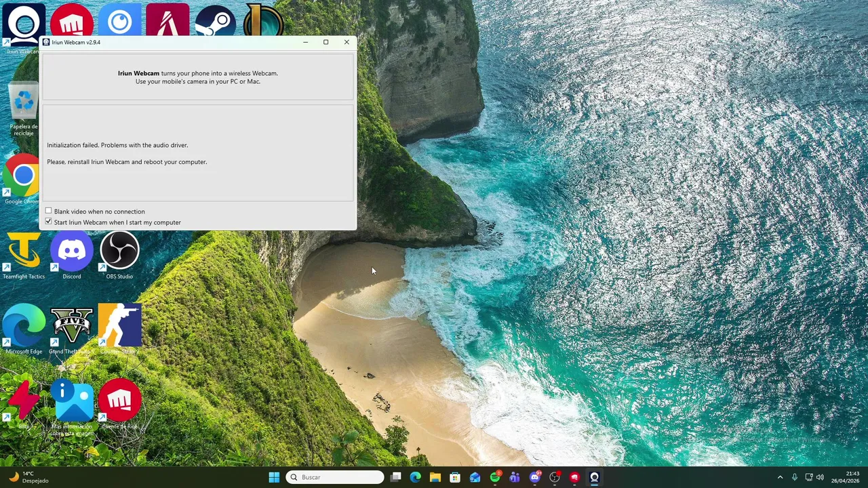
Task: Open the Discord desktop shortcut
Action: click(x=72, y=254)
